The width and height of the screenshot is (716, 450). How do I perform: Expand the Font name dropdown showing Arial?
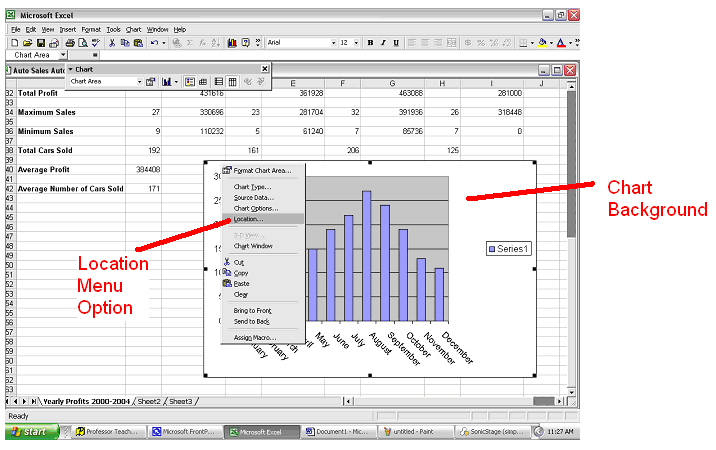pos(331,43)
